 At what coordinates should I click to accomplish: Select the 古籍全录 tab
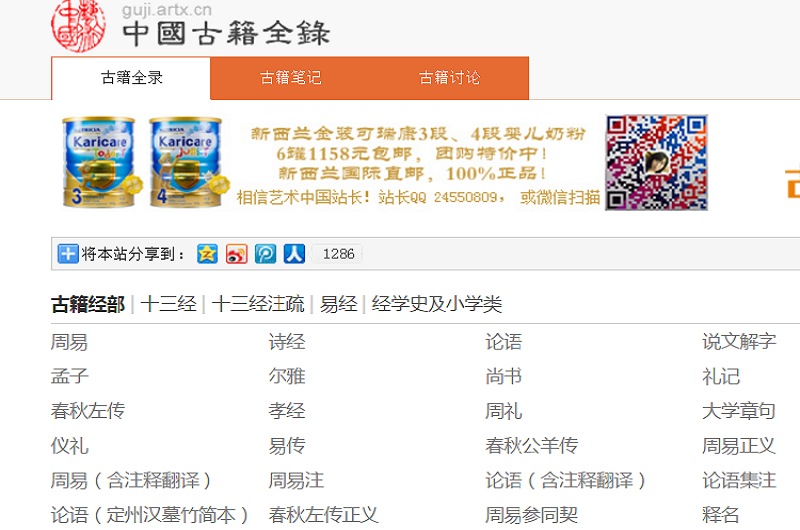coord(131,78)
